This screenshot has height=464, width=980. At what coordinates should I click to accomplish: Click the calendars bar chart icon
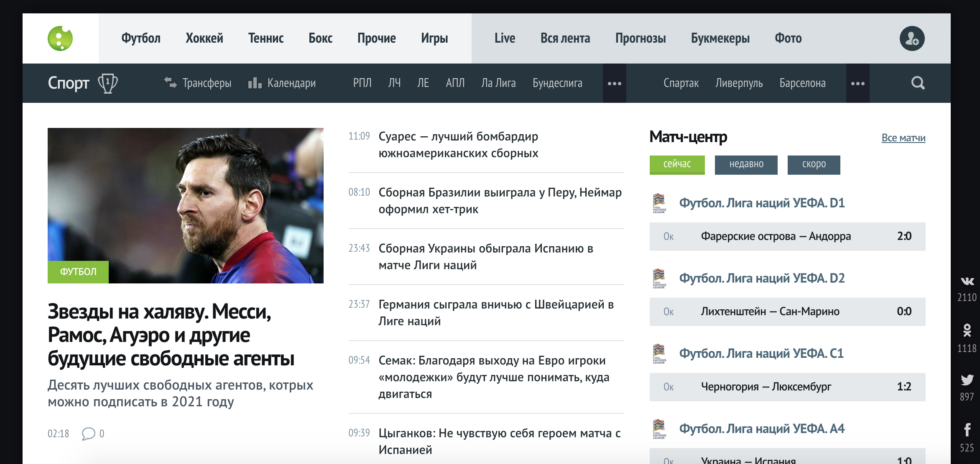255,82
